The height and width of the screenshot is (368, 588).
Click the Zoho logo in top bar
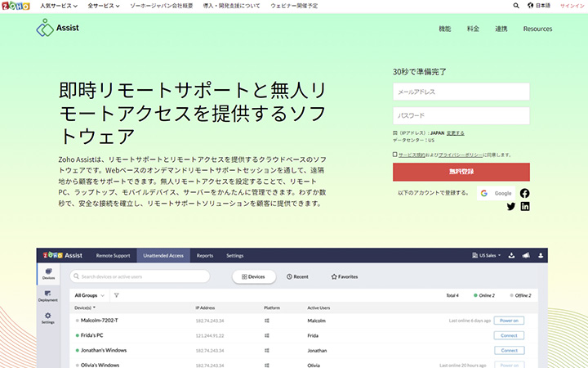coord(16,6)
